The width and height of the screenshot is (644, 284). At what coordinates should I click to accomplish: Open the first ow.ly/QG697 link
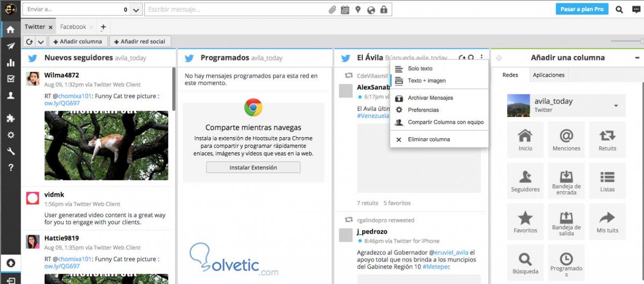pos(62,103)
